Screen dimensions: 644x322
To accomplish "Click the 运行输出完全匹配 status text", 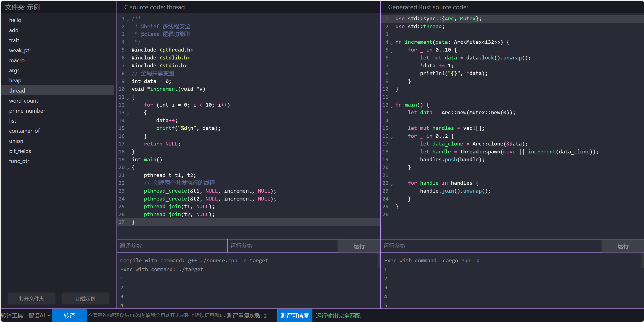I will coord(338,315).
